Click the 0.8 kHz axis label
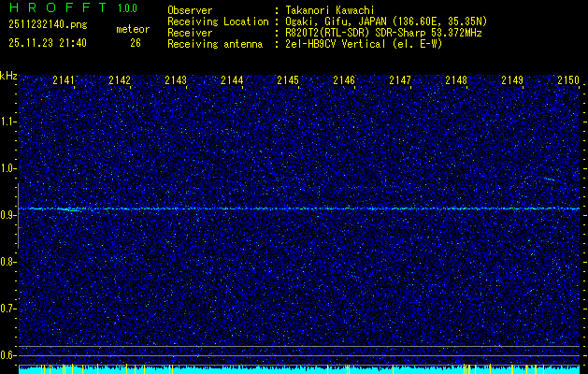The width and height of the screenshot is (588, 374). 7,262
